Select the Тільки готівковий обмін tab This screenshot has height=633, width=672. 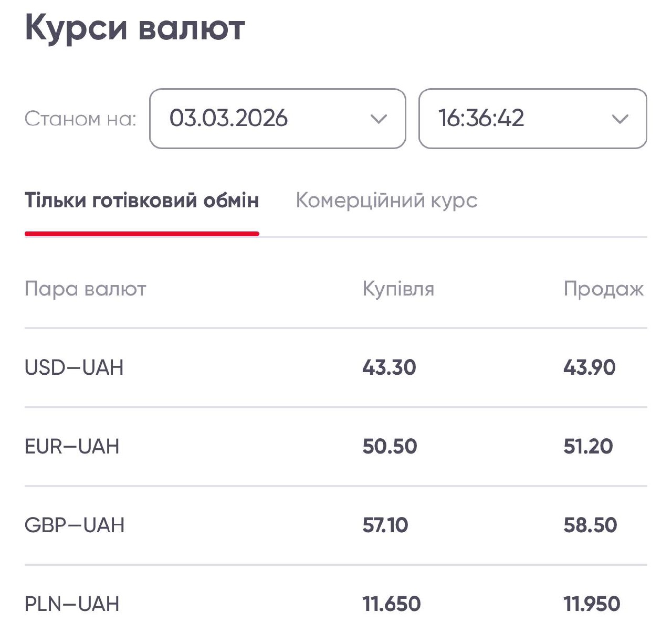[x=142, y=201]
